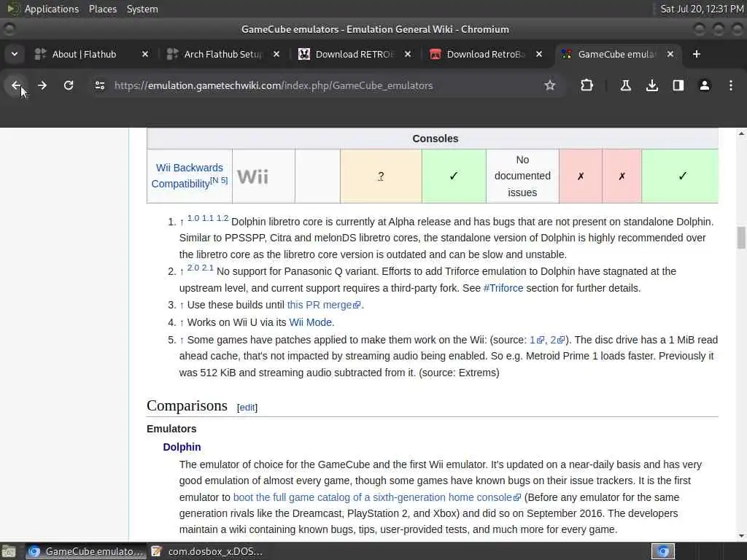Open site information icon in address bar

coord(99,85)
